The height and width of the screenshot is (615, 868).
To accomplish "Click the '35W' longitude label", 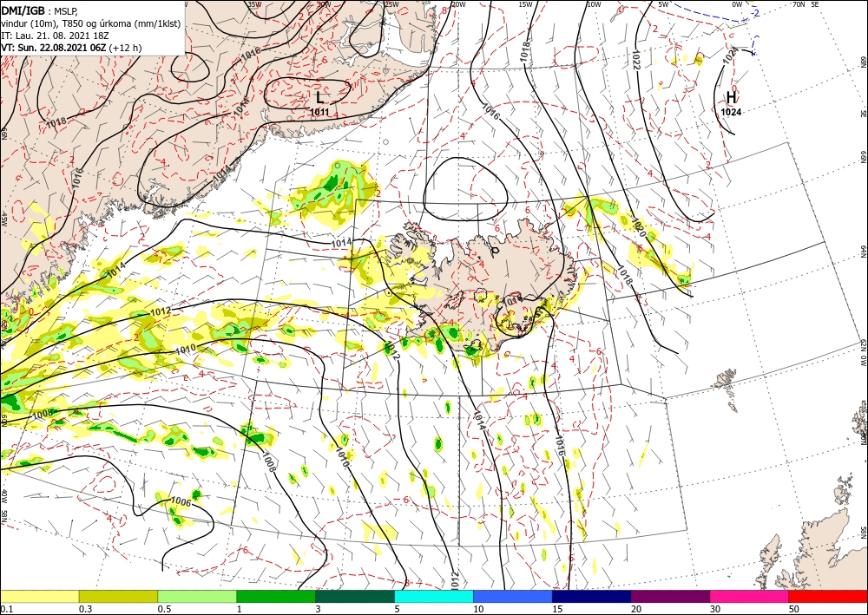I will 254,4.
